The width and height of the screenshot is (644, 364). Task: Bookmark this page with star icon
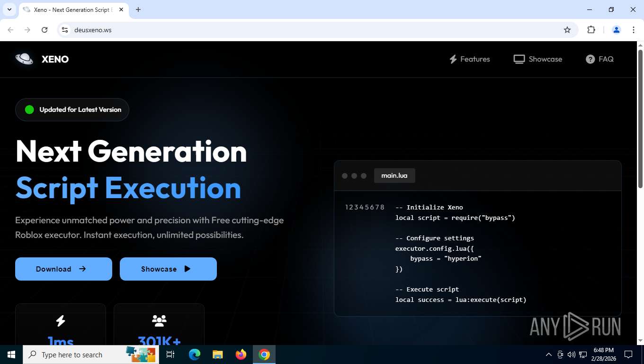click(x=567, y=30)
